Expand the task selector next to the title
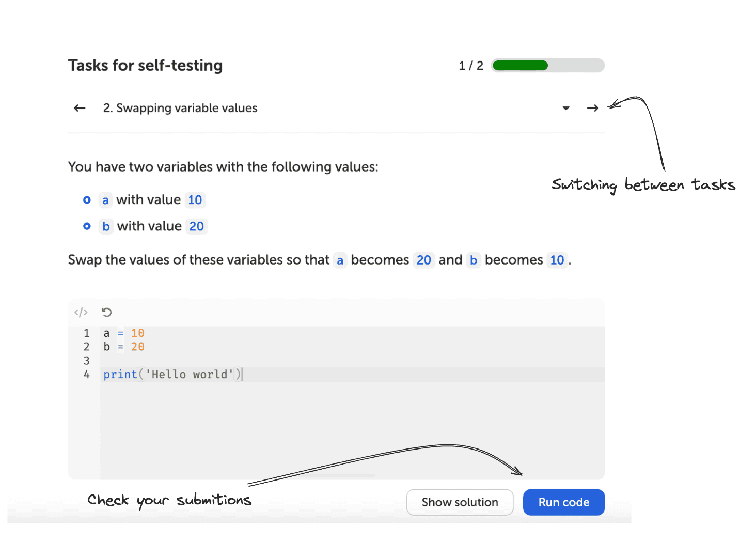This screenshot has width=756, height=557. coord(566,108)
